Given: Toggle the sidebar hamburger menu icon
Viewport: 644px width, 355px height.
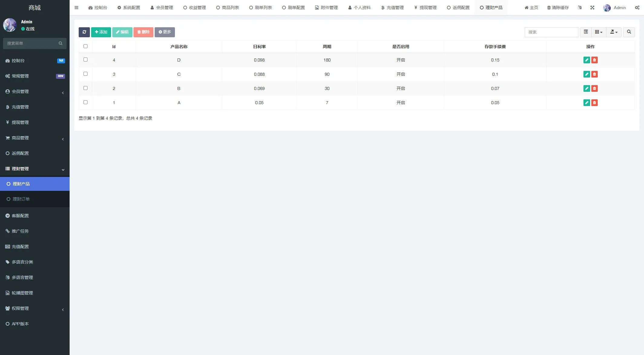Looking at the screenshot, I should (77, 8).
